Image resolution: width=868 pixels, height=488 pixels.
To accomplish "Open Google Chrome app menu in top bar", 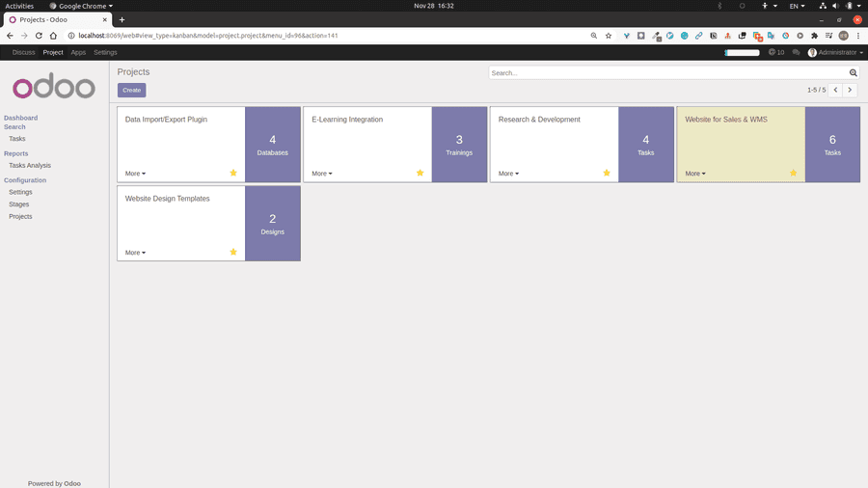I will (x=81, y=6).
